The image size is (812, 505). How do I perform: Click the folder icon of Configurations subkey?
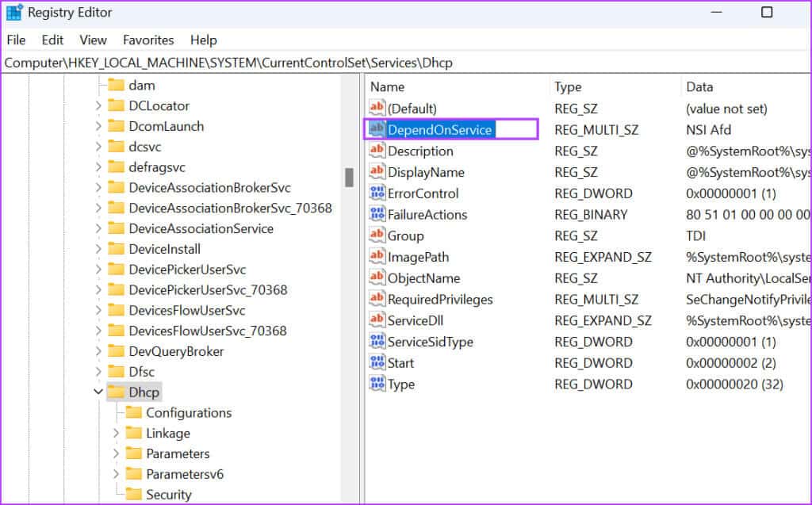pos(133,412)
